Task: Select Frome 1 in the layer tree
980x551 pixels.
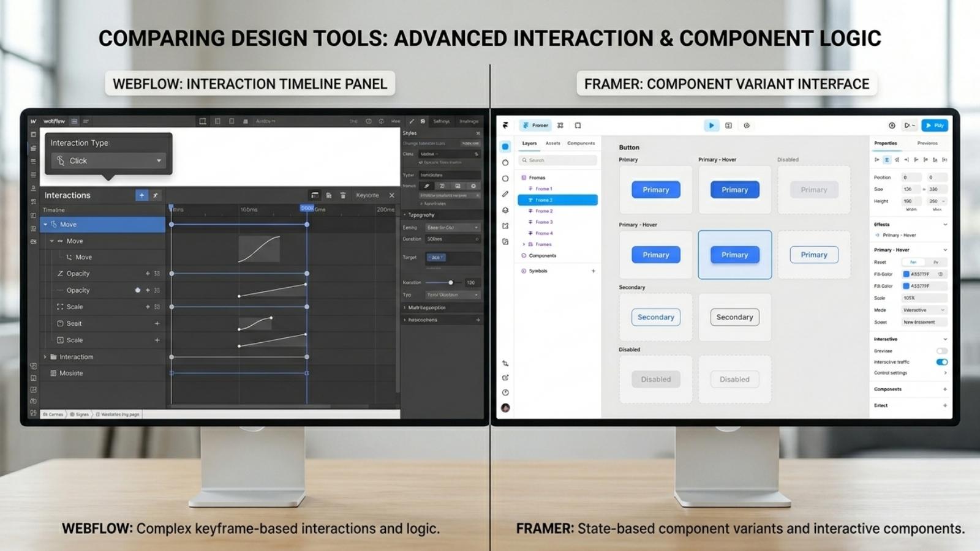Action: click(557, 189)
